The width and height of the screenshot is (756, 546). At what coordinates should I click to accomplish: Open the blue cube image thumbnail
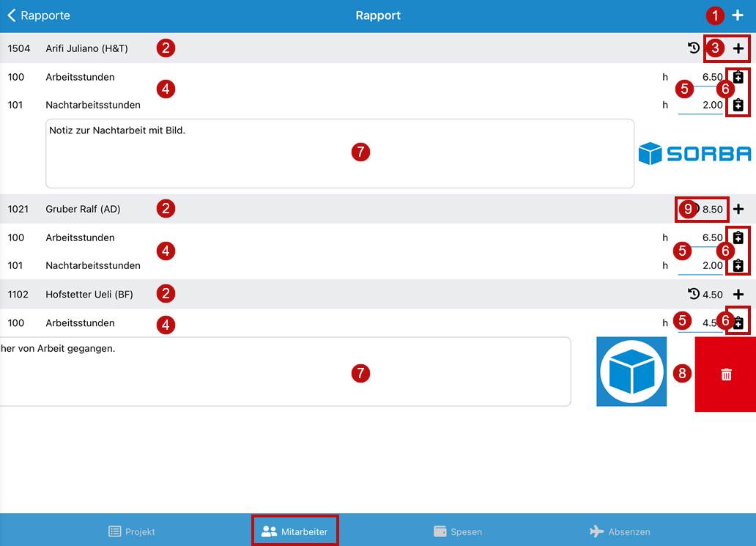click(631, 372)
